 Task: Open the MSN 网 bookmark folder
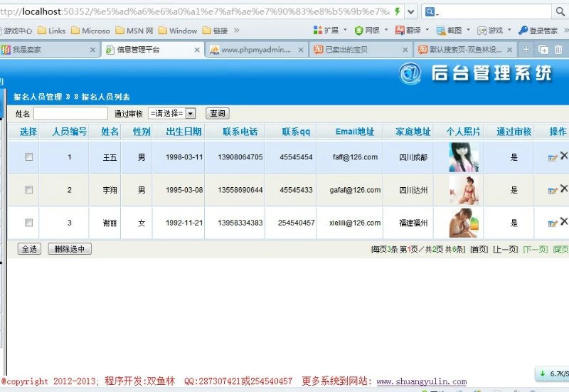[x=134, y=31]
